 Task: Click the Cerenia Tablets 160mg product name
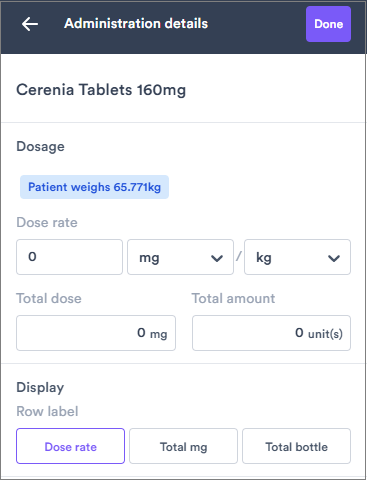click(101, 90)
